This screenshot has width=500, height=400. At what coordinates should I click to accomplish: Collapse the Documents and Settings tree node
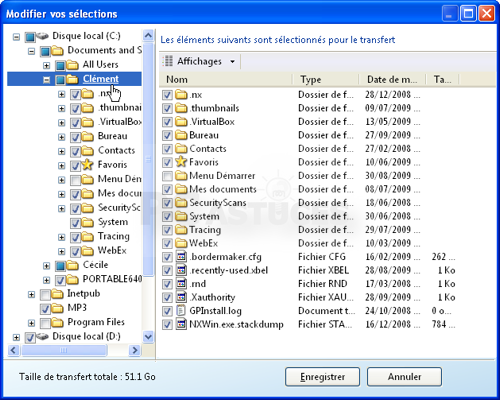tap(31, 51)
